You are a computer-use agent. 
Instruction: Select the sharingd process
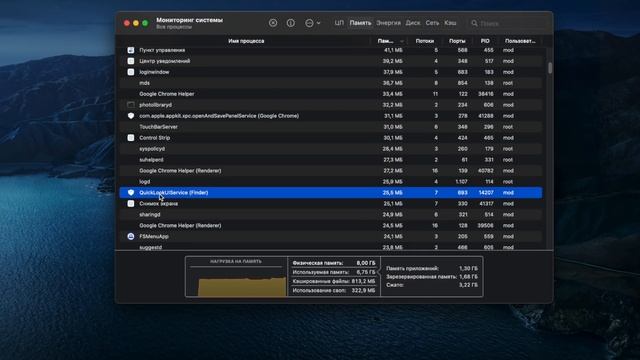331,215
